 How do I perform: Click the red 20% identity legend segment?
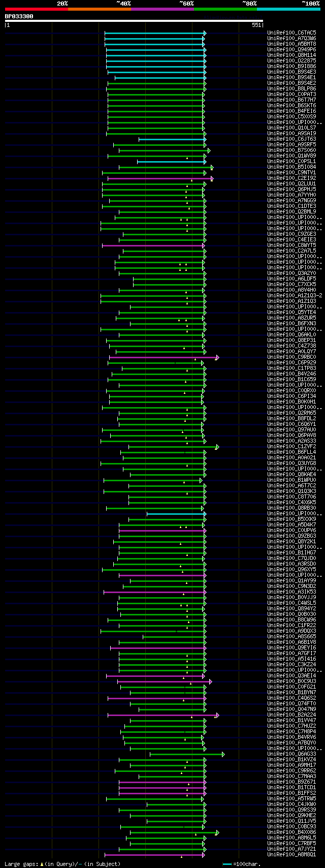37,9
